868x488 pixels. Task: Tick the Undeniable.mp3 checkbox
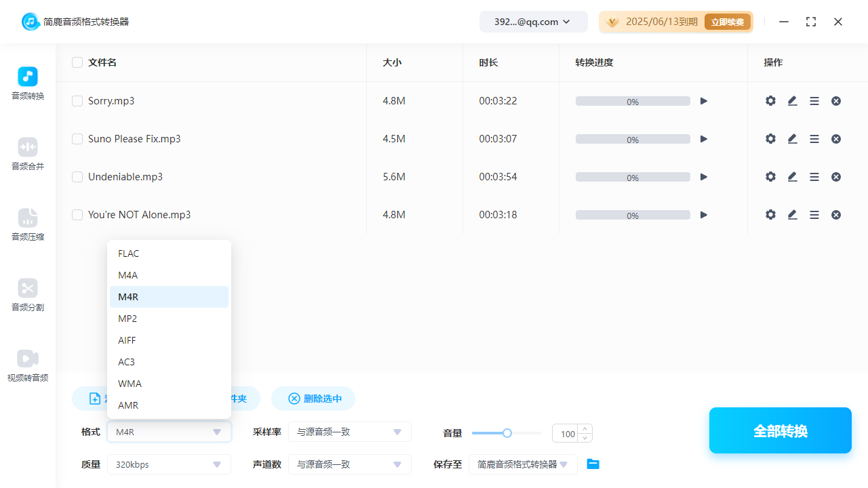77,176
